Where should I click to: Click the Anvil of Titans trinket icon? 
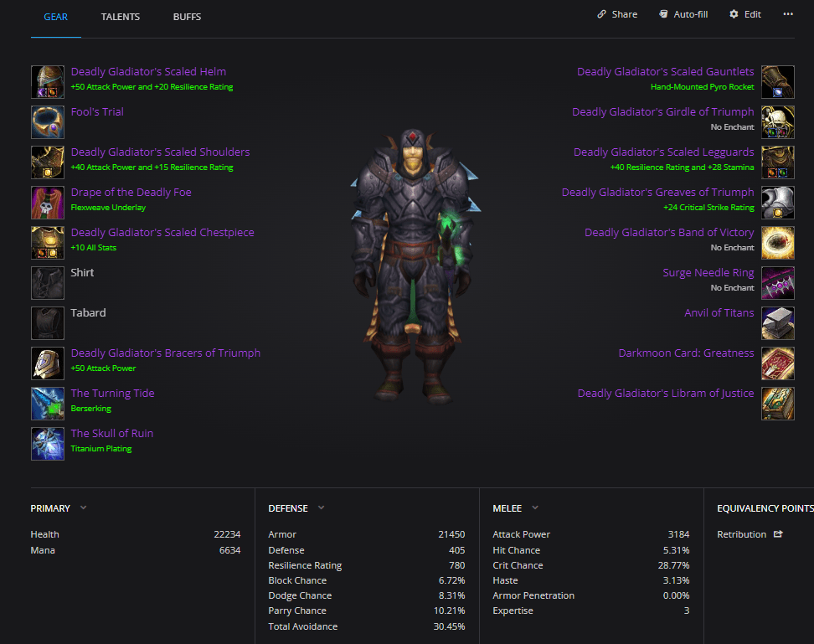778,322
